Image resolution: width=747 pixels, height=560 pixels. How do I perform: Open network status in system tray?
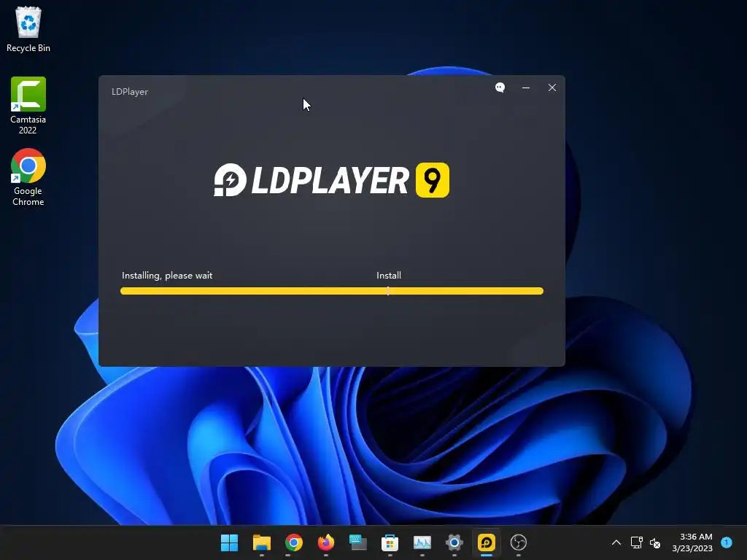click(636, 542)
